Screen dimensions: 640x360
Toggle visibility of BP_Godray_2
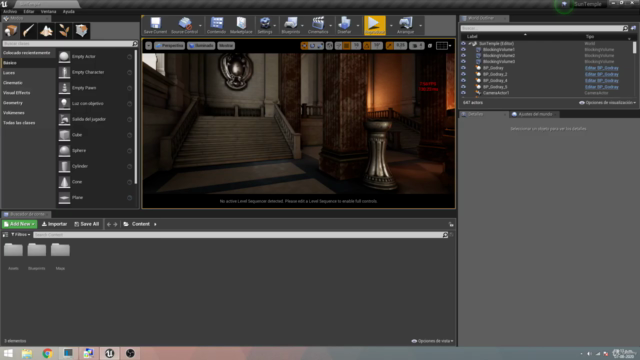tap(463, 74)
